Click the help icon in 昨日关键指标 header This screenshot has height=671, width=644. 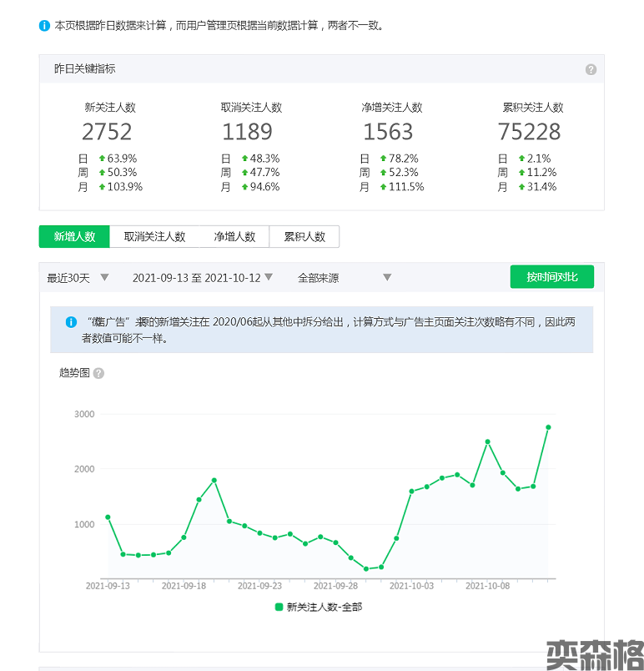(x=591, y=69)
